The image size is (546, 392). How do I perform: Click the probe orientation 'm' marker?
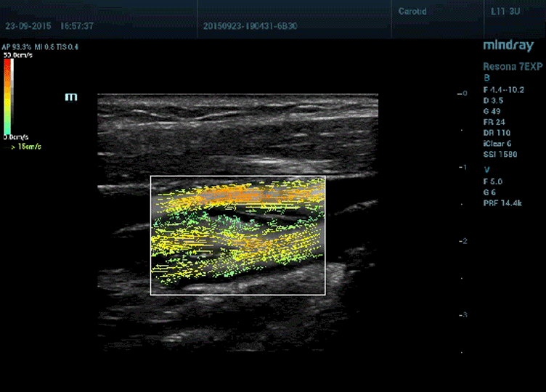[x=71, y=97]
